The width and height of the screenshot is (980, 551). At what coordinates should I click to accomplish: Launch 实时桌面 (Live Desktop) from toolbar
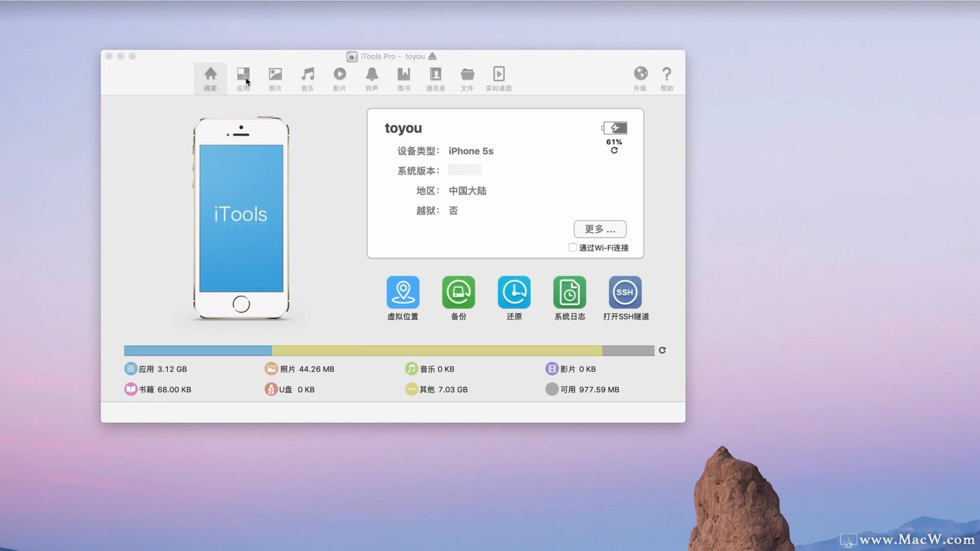[x=499, y=78]
